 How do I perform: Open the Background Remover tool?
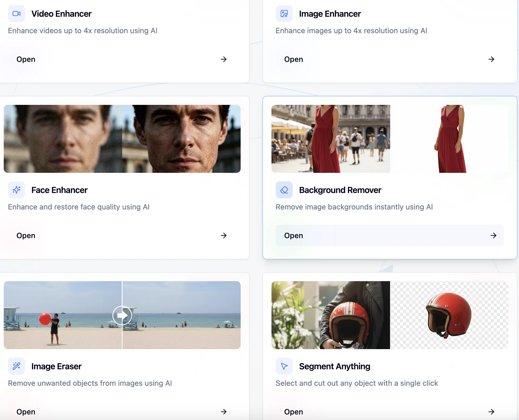pos(390,235)
